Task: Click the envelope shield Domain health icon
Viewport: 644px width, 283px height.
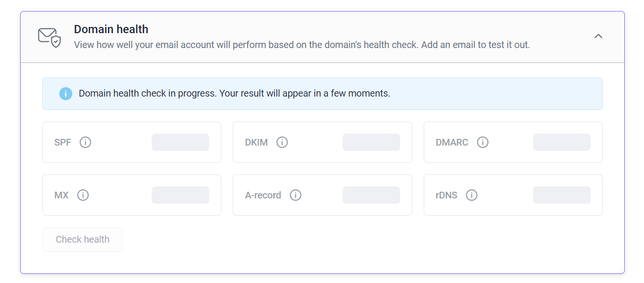Action: (x=49, y=37)
